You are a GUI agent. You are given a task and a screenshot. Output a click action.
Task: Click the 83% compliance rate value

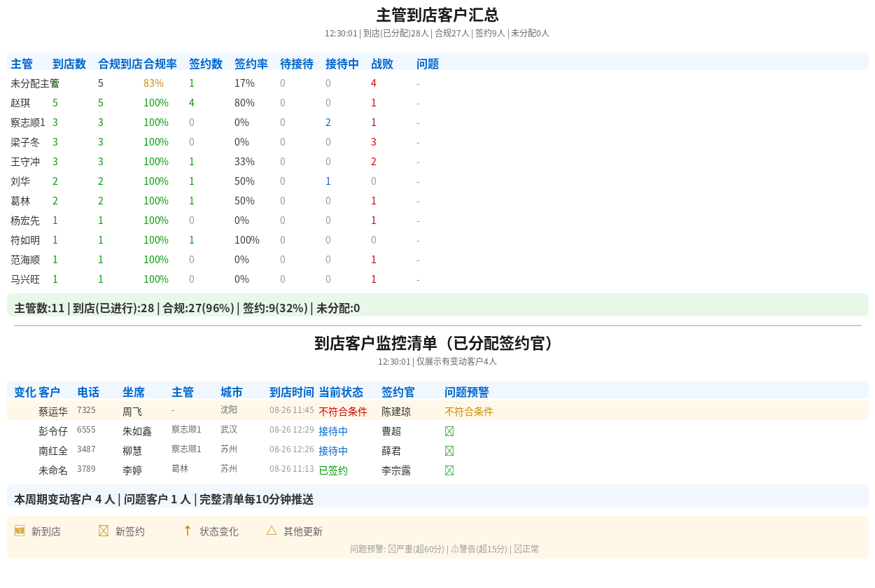click(x=153, y=83)
